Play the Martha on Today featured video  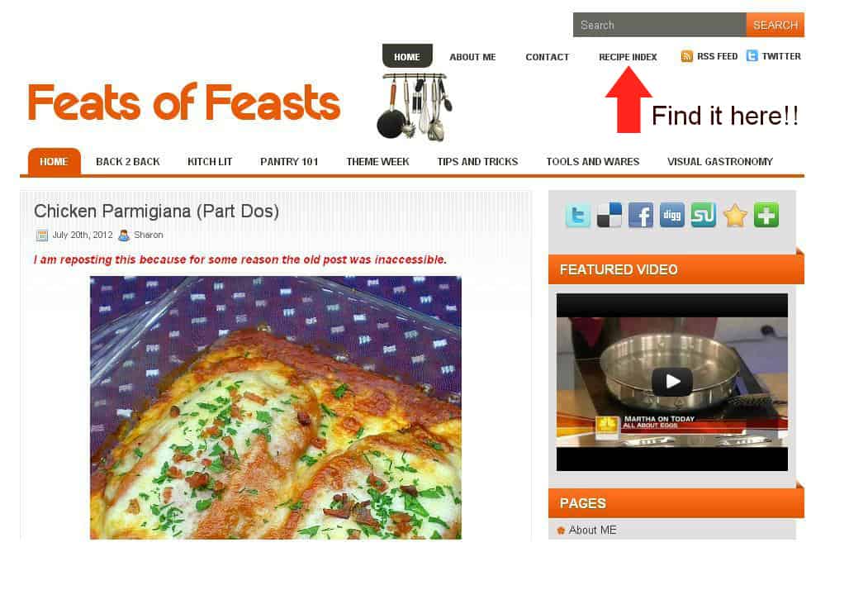(672, 382)
